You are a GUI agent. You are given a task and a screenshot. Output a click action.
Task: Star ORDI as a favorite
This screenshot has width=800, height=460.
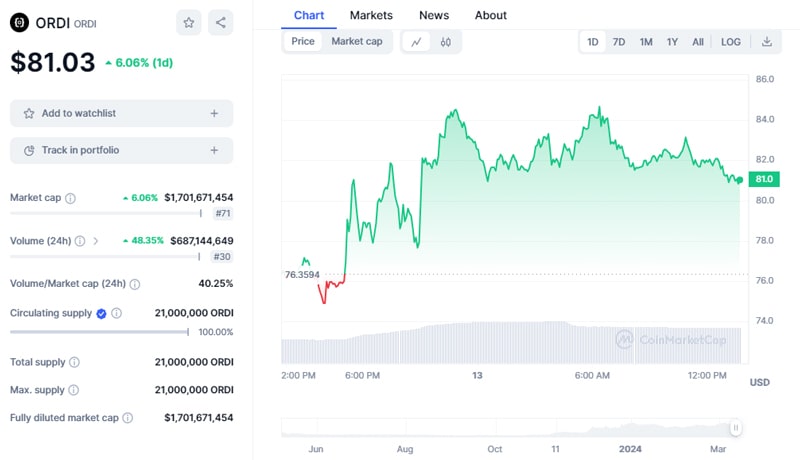tap(189, 22)
